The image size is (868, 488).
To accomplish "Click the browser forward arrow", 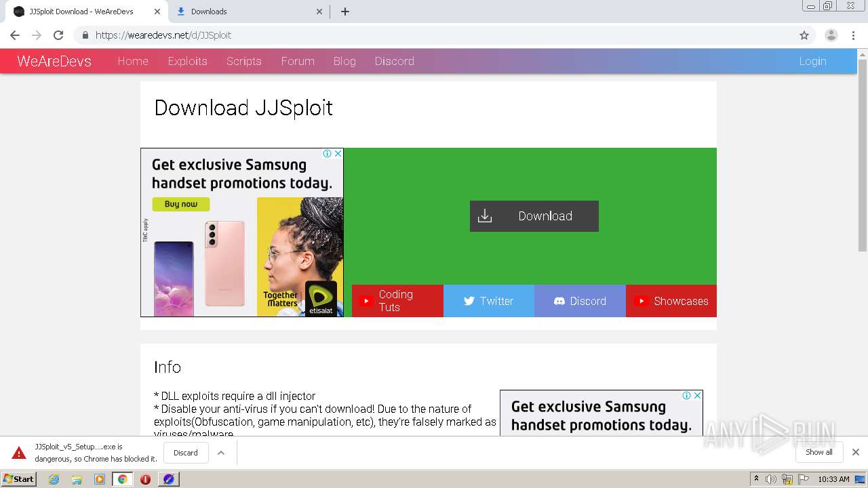I will (37, 35).
